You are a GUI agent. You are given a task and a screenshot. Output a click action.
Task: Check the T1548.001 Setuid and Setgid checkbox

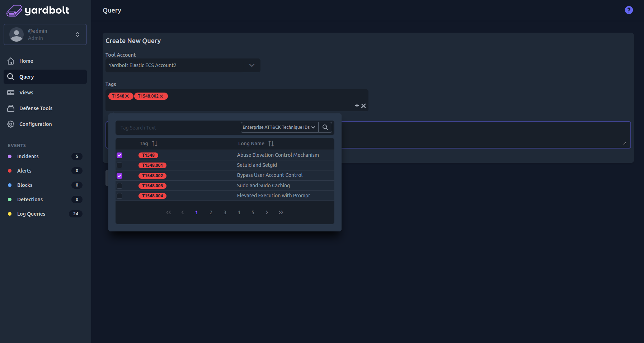(119, 165)
